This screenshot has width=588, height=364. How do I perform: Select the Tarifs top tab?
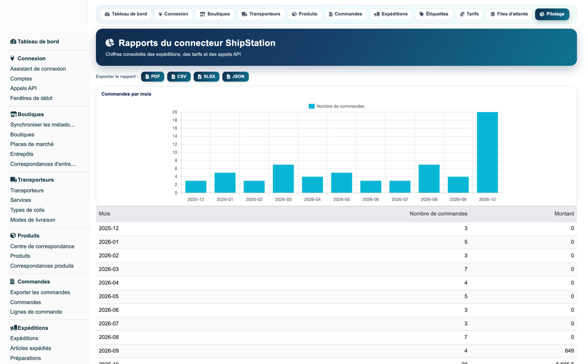pyautogui.click(x=469, y=14)
